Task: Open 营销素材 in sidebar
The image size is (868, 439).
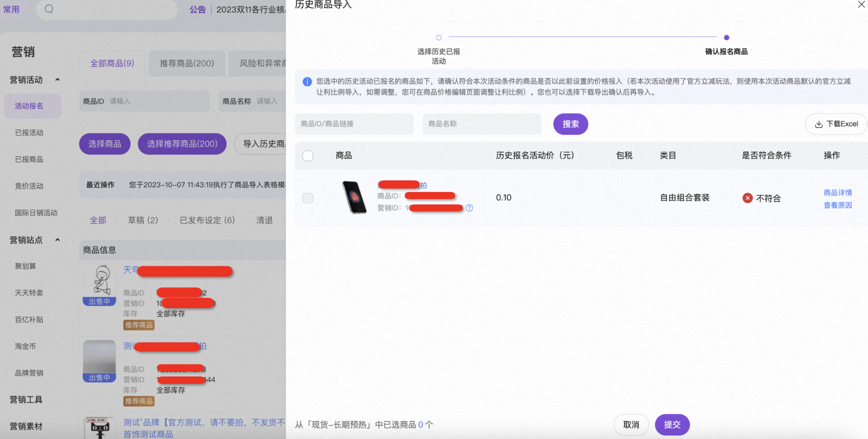Action: (x=26, y=426)
